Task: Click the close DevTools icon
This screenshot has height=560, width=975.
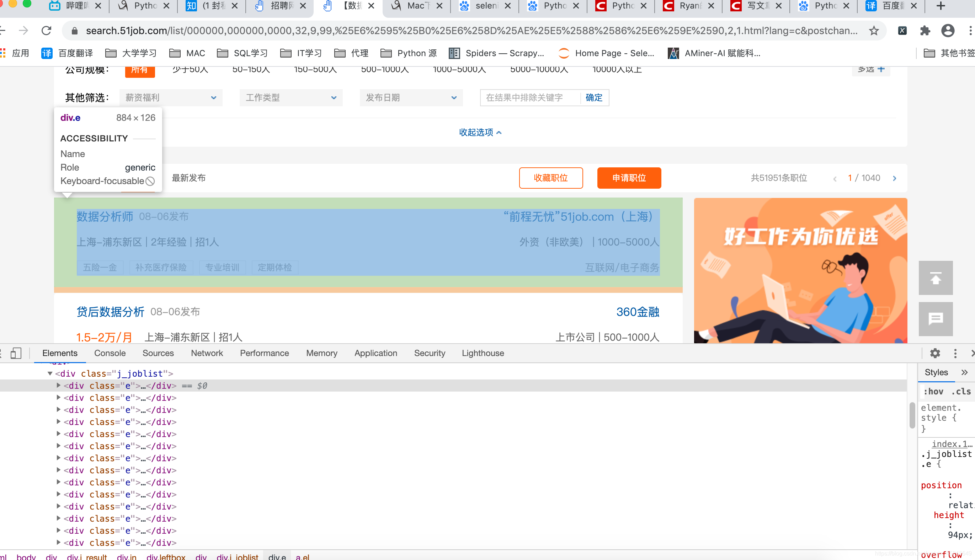Action: (970, 352)
